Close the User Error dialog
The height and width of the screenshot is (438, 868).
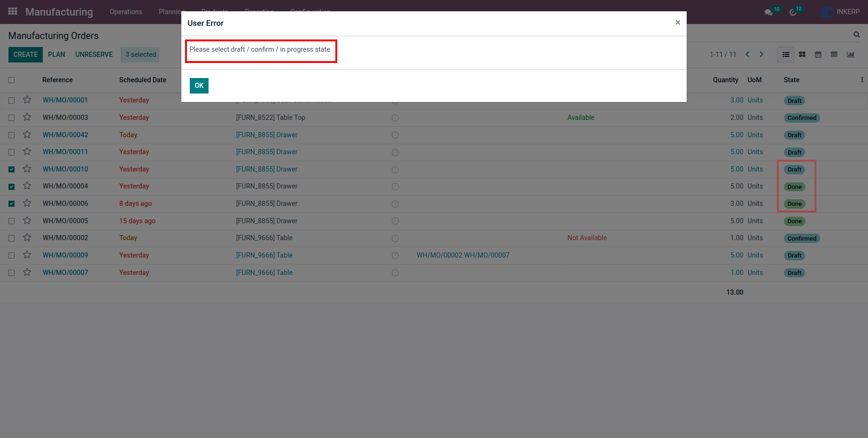(678, 23)
